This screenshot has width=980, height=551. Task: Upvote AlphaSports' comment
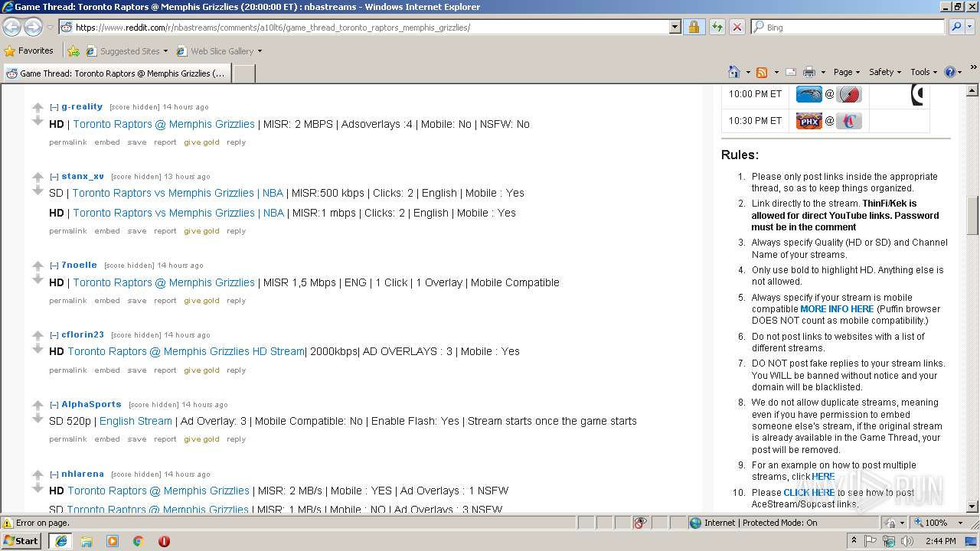(x=38, y=406)
